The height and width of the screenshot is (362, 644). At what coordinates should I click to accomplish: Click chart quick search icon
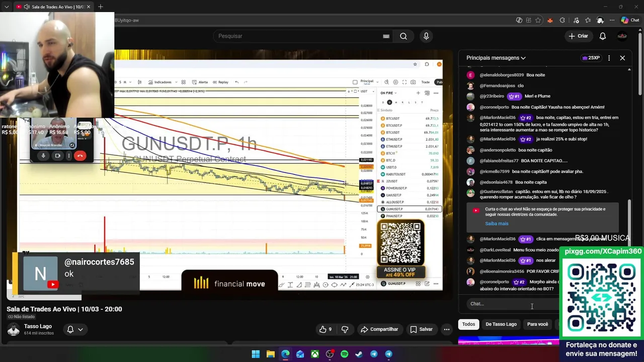[x=387, y=82]
